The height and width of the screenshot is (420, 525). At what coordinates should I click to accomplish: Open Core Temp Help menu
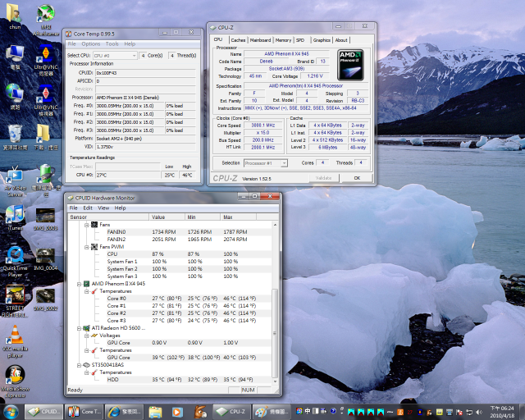[130, 43]
